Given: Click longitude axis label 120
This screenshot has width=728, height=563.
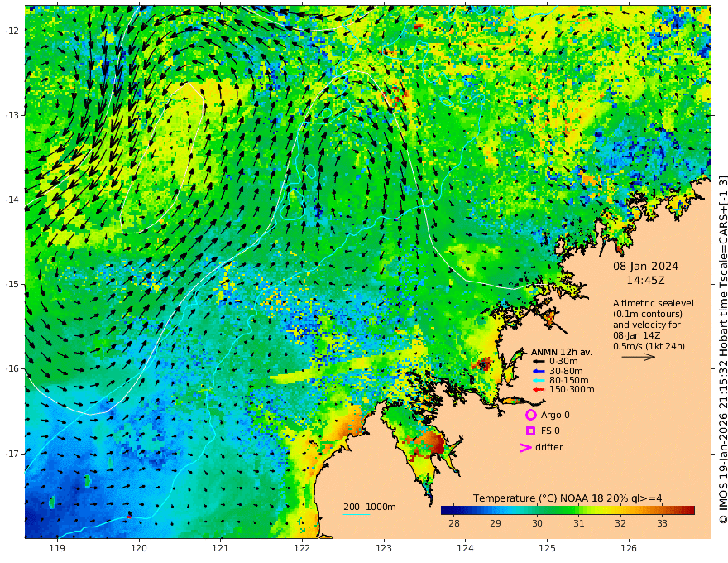Looking at the screenshot, I should point(139,549).
